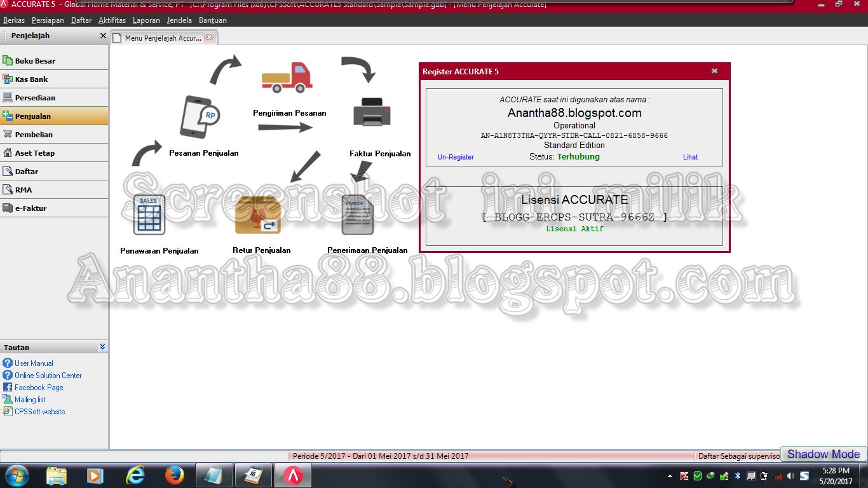Click the volume speaker tray icon

[x=790, y=476]
